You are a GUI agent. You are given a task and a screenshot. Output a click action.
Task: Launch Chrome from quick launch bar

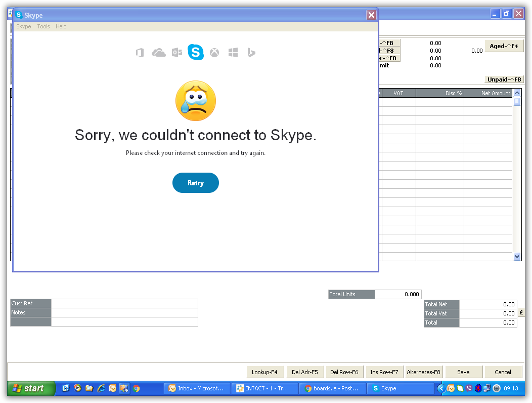pyautogui.click(x=137, y=388)
